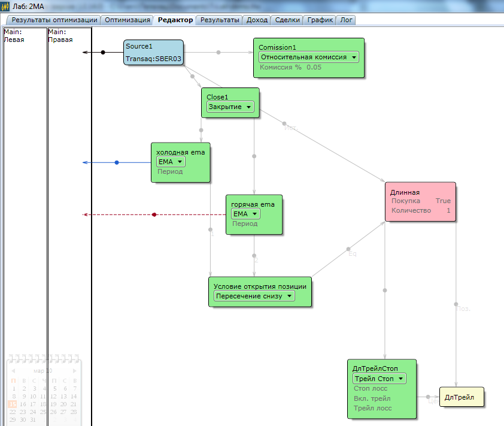
Task: Switch to the Оптимизация tab
Action: [x=127, y=20]
